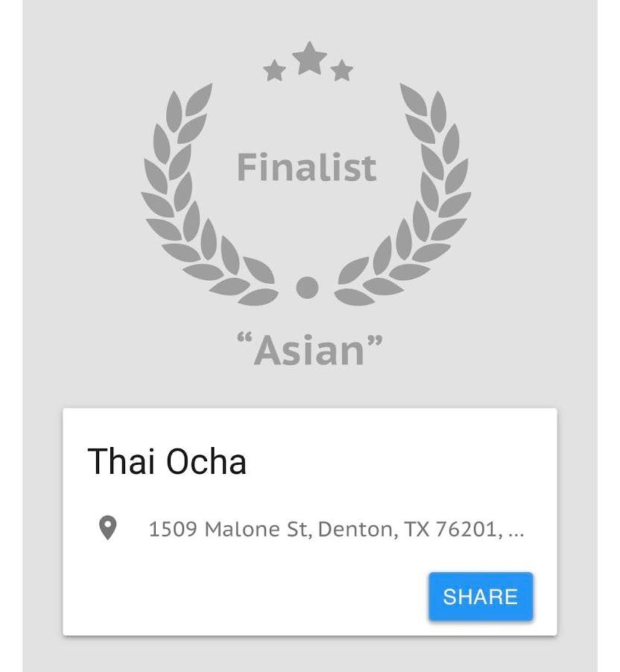Image resolution: width=620 pixels, height=672 pixels.
Task: Click the Finalist badge text
Action: click(306, 168)
